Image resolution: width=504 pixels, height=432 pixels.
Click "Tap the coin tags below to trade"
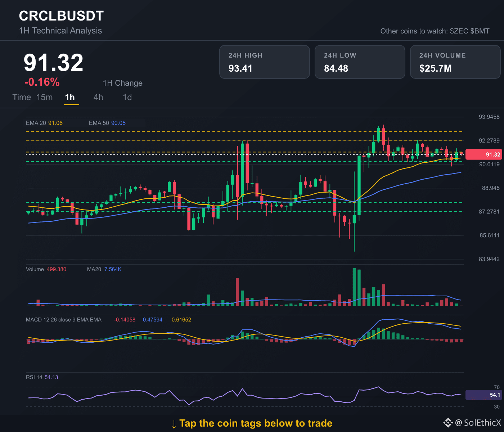coord(256,423)
